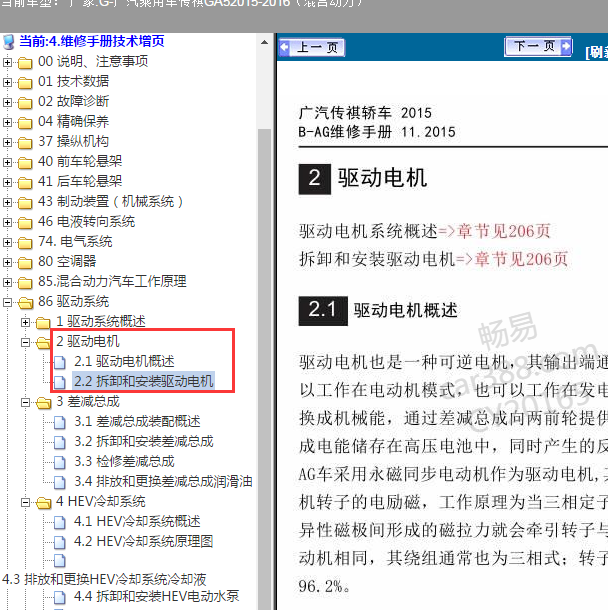This screenshot has height=610, width=608.
Task: Click folder icon of '43 制动装置'
Action: click(x=25, y=202)
